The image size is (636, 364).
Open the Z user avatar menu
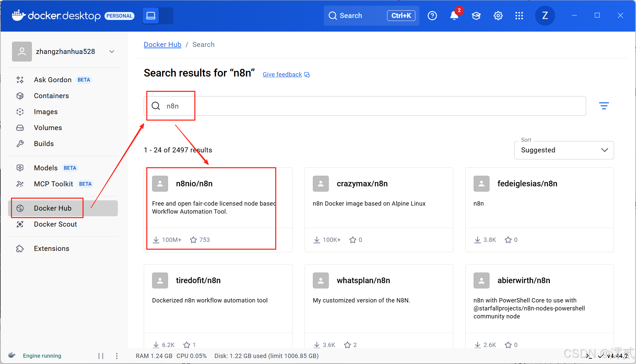pyautogui.click(x=545, y=16)
